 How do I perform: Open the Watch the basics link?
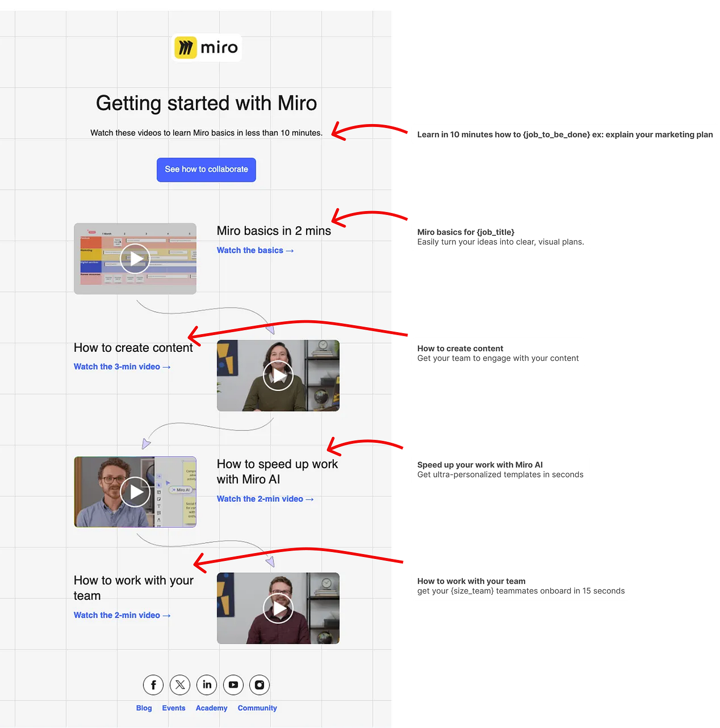(255, 251)
